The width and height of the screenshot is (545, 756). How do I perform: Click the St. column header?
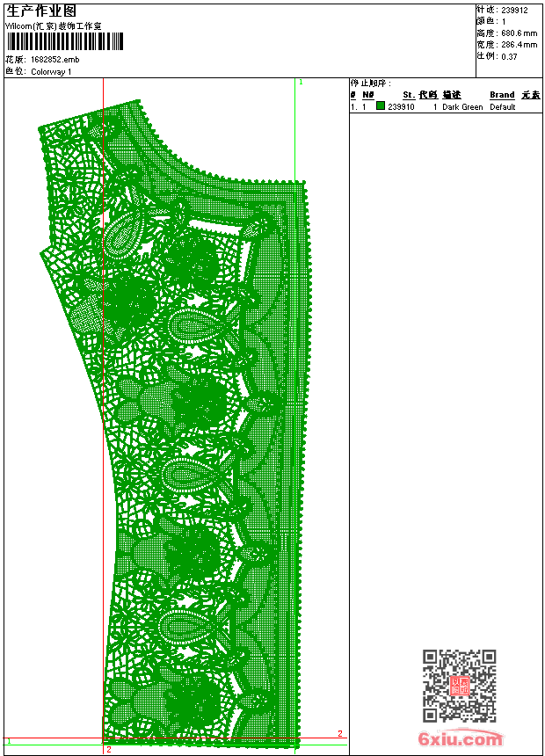pos(409,95)
